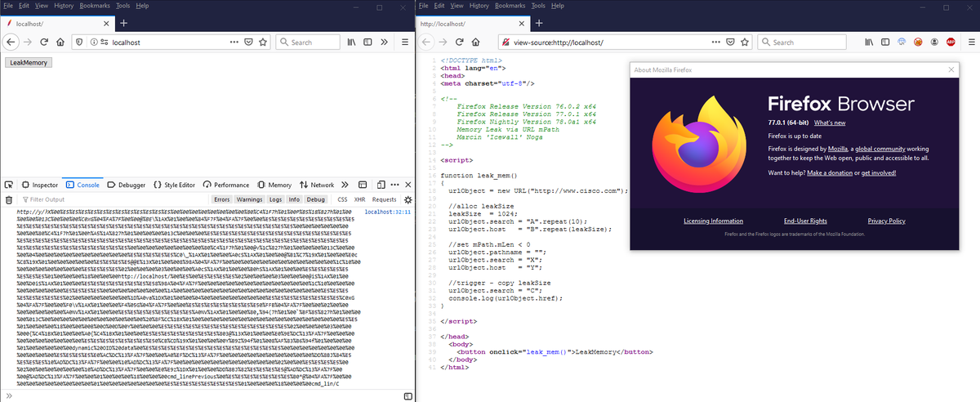Image resolution: width=980 pixels, height=402 pixels.
Task: Toggle Info filter in console
Action: click(x=295, y=199)
